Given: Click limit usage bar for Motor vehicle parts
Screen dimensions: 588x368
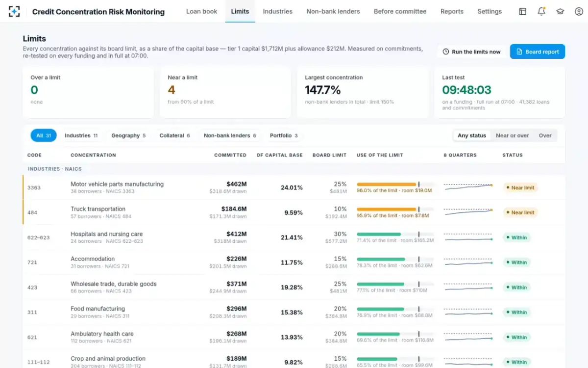Looking at the screenshot, I should 395,184.
